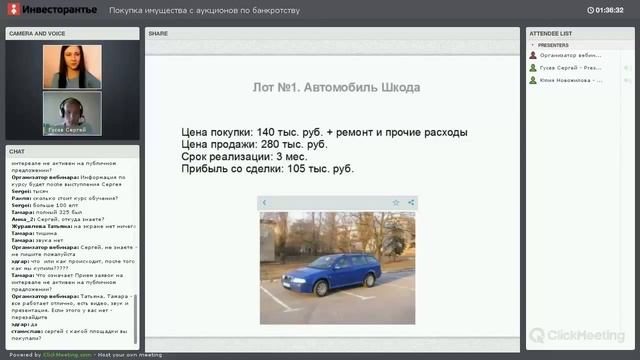This screenshot has width=640, height=360.
Task: Click the эдгар message ending with "купили?????"
Action: [73, 265]
